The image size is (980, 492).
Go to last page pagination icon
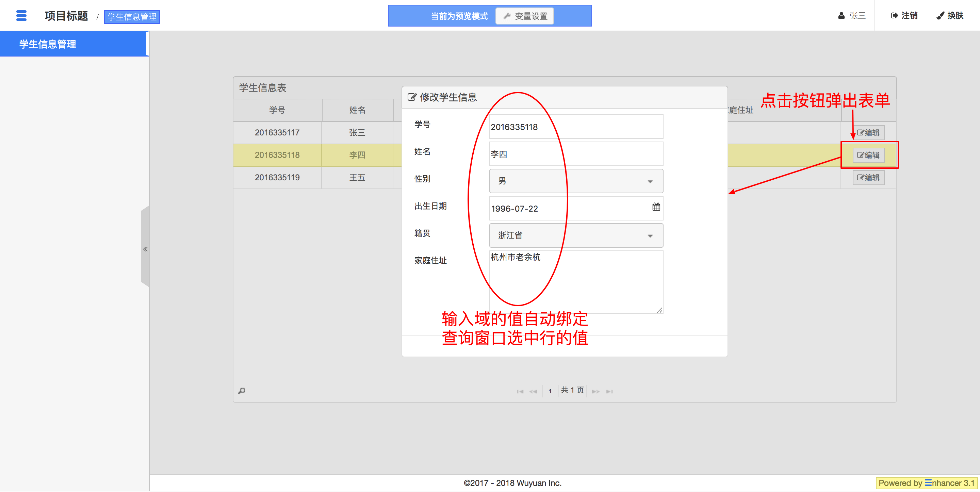(609, 391)
